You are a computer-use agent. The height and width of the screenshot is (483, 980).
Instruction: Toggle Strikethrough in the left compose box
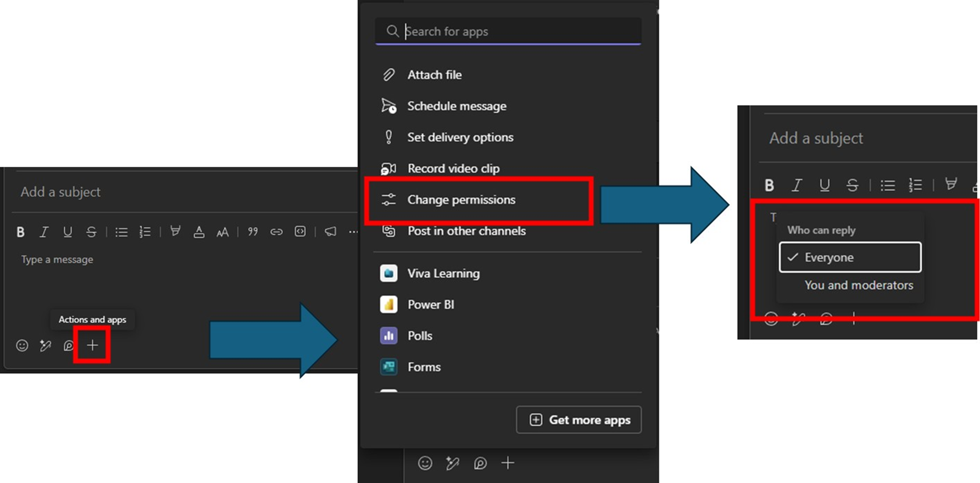91,232
